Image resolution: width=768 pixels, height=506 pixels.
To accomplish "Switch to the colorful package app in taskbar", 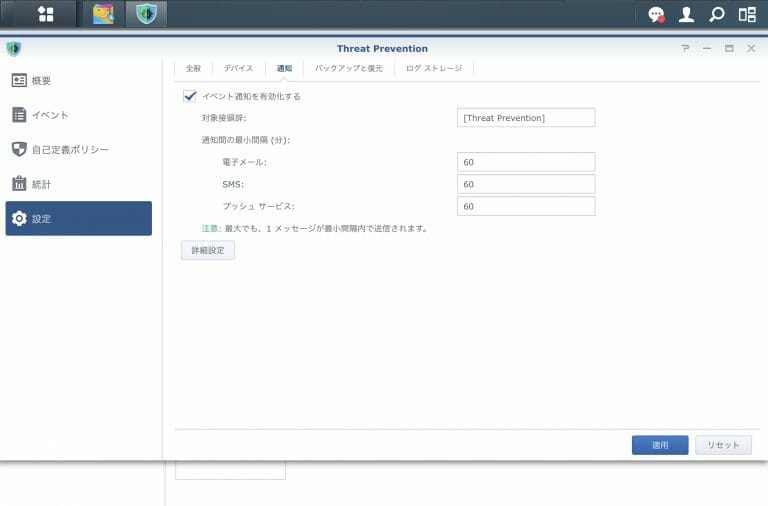I will click(103, 14).
